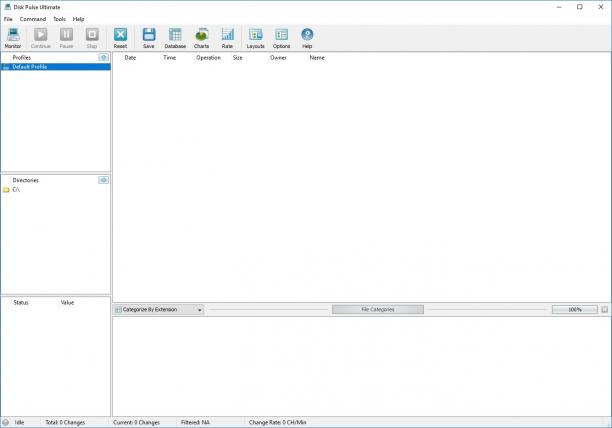The height and width of the screenshot is (428, 612).
Task: Click the Idle status text
Action: 20,422
